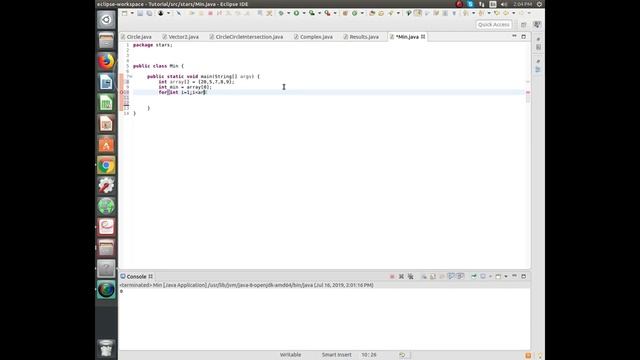Toggle Show Console on Standard Out changes
640x360 pixels.
(451, 276)
